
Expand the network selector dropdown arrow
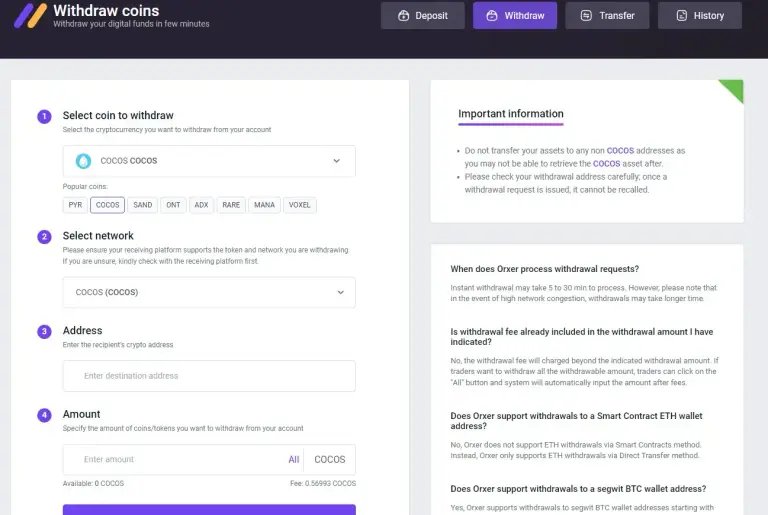point(340,293)
